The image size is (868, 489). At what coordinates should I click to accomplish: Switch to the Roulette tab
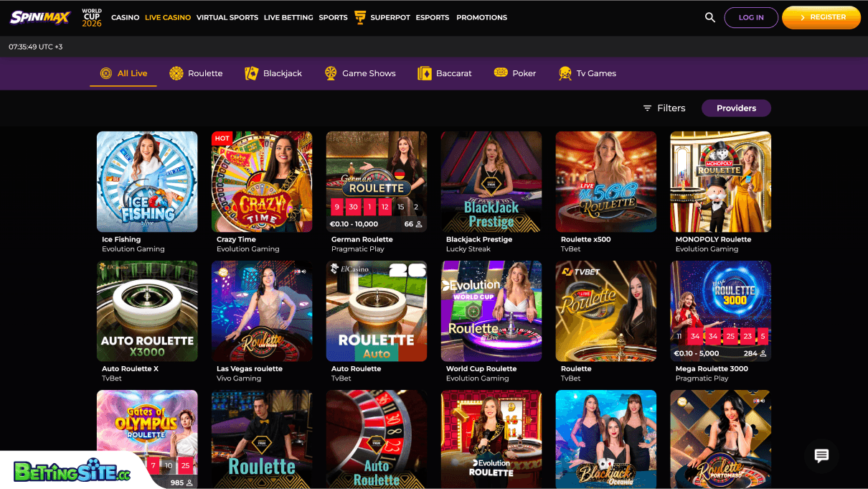(196, 73)
